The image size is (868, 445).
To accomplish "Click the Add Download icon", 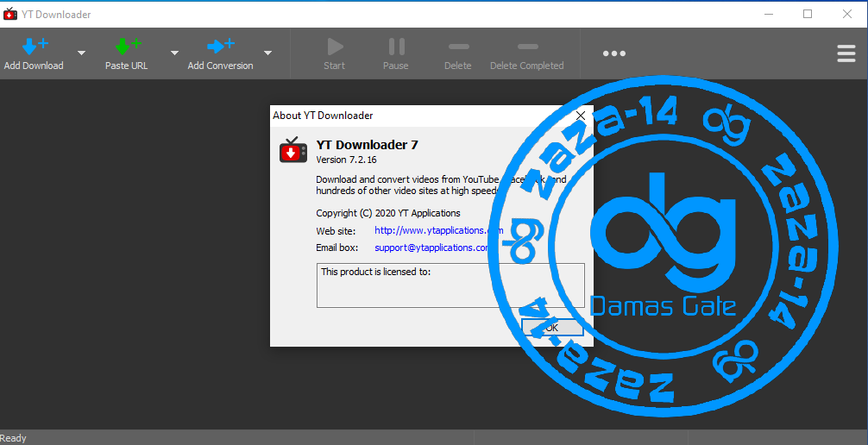I will click(35, 46).
